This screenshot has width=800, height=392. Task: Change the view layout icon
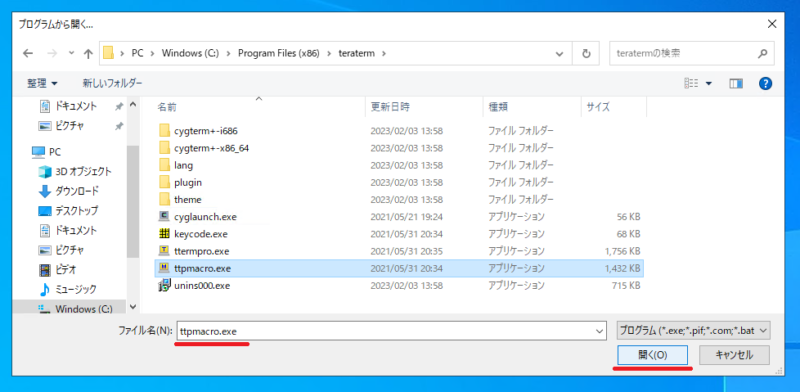[691, 83]
